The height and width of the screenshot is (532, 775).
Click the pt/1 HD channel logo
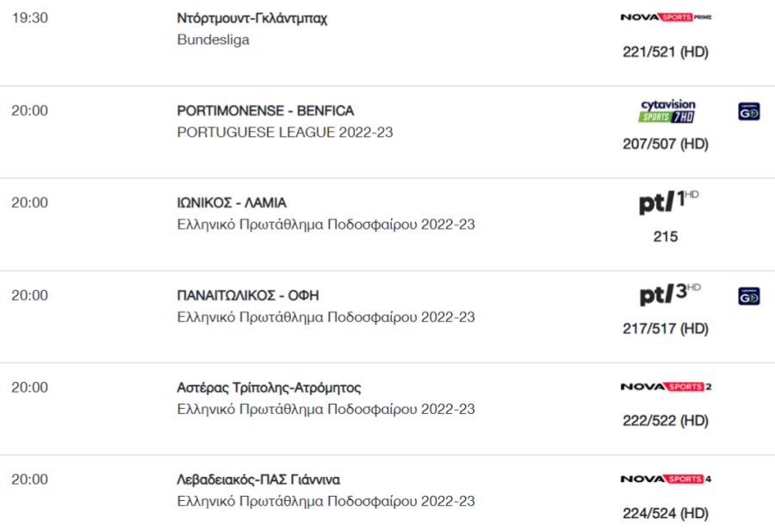(668, 201)
